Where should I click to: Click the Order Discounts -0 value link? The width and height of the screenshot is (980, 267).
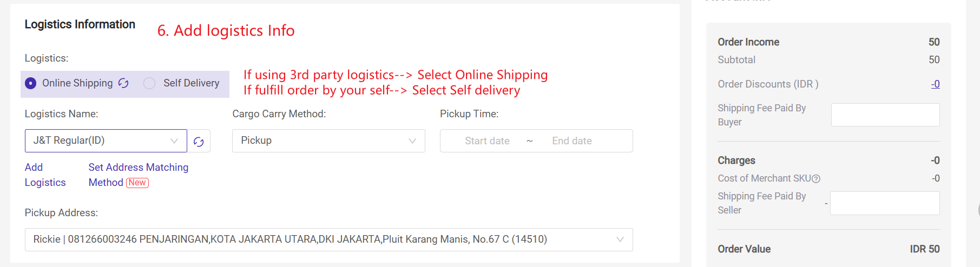[935, 84]
